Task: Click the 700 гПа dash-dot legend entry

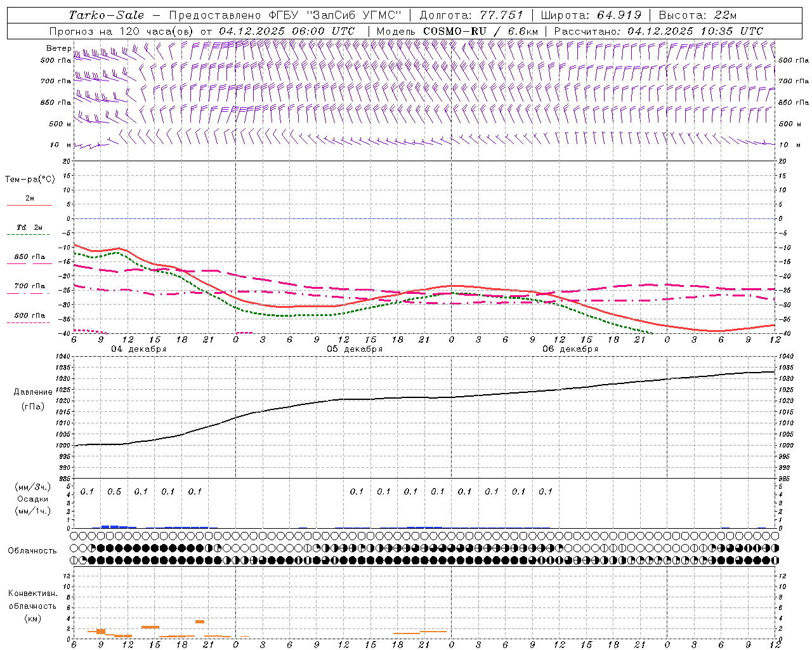Action: (29, 287)
